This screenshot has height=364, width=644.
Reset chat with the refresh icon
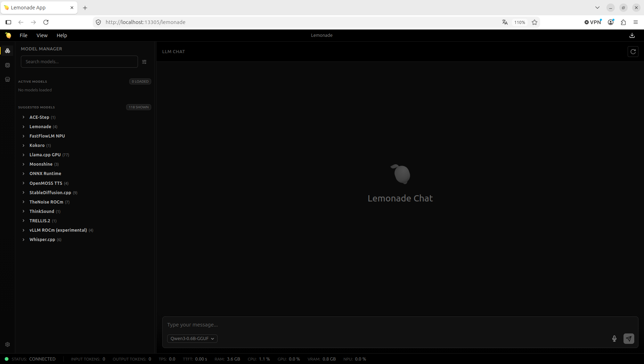(x=633, y=52)
